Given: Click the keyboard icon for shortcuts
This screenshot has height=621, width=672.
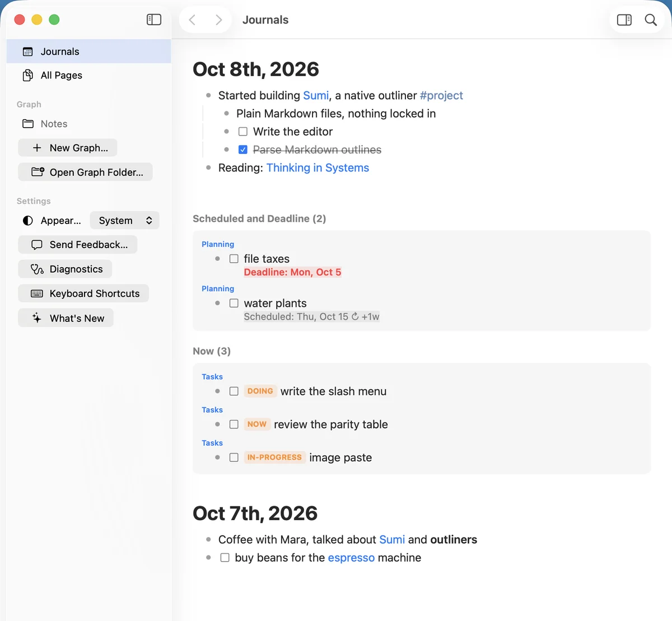Looking at the screenshot, I should pyautogui.click(x=37, y=293).
